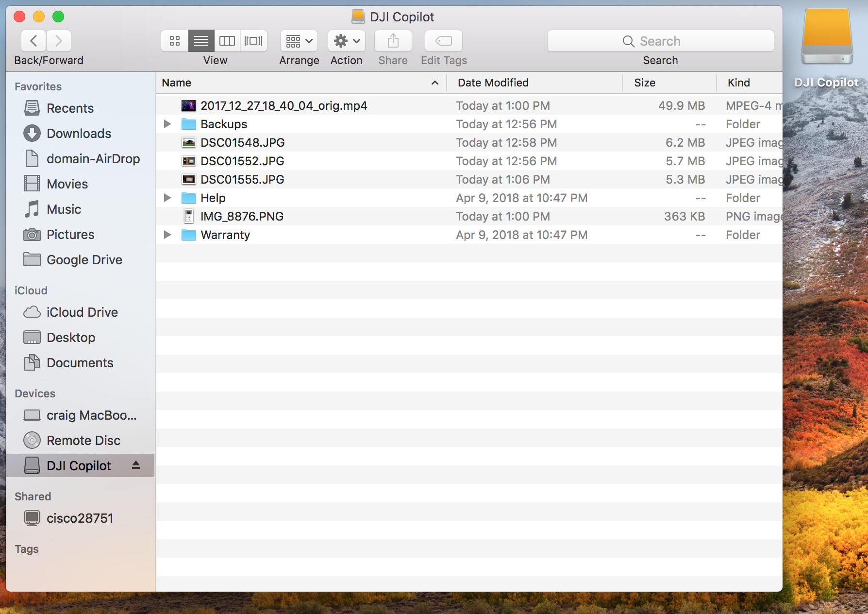Expand the Help folder triangle

pos(167,198)
